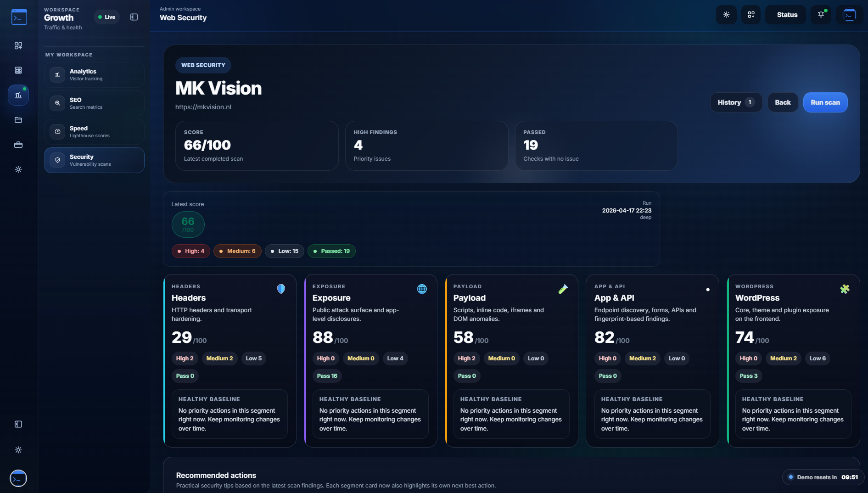Click the Passed 19 checks card
This screenshot has width=868, height=493.
[x=596, y=146]
